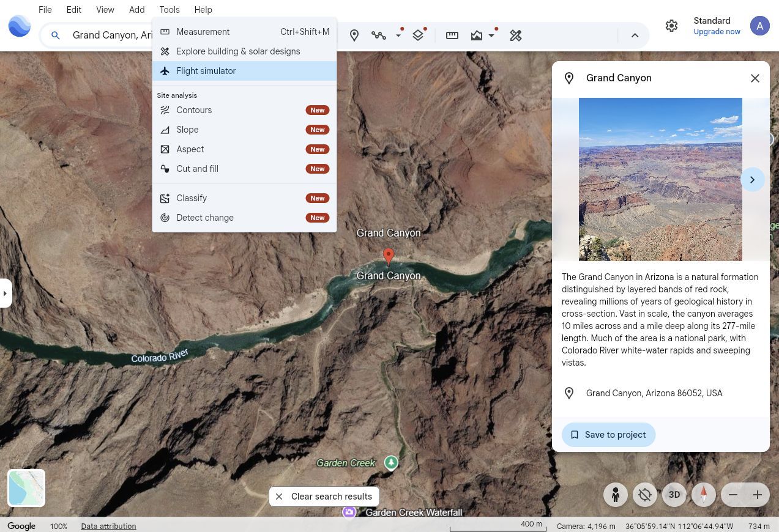Open the layers icon in toolbar
This screenshot has width=779, height=532.
pyautogui.click(x=418, y=35)
